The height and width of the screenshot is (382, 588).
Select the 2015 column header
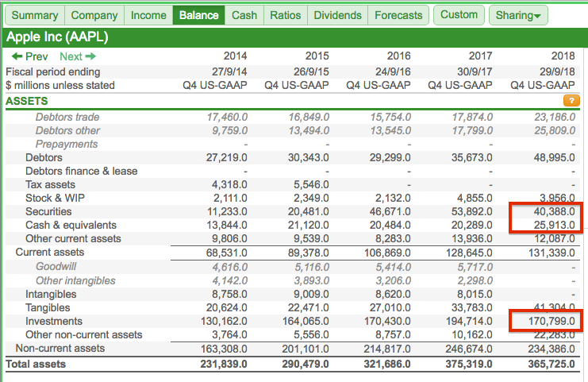point(317,56)
